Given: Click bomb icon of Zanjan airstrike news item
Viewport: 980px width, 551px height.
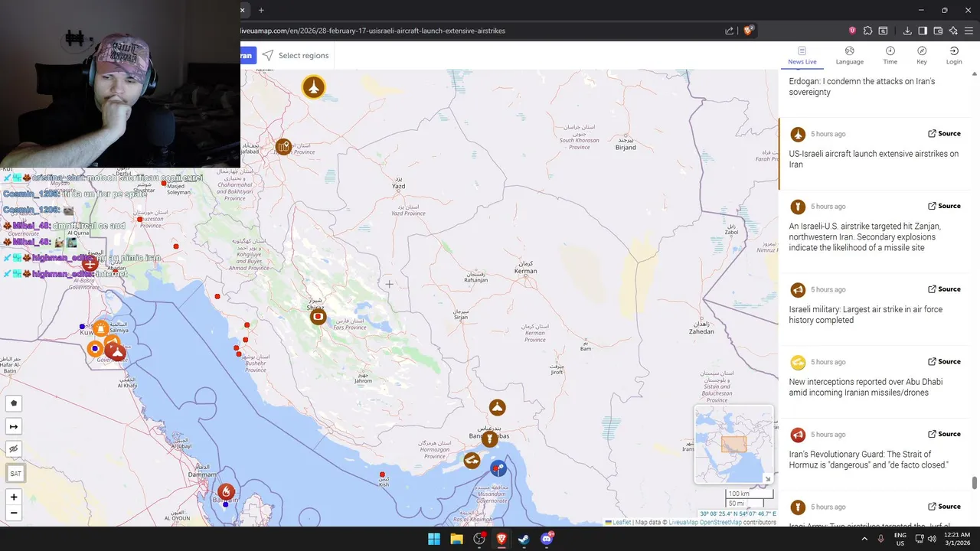Looking at the screenshot, I should click(x=798, y=207).
